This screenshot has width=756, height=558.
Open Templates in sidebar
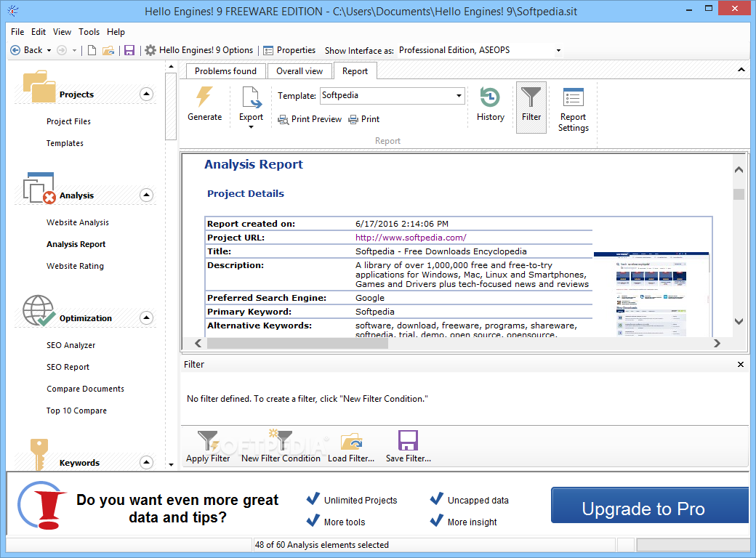point(65,143)
